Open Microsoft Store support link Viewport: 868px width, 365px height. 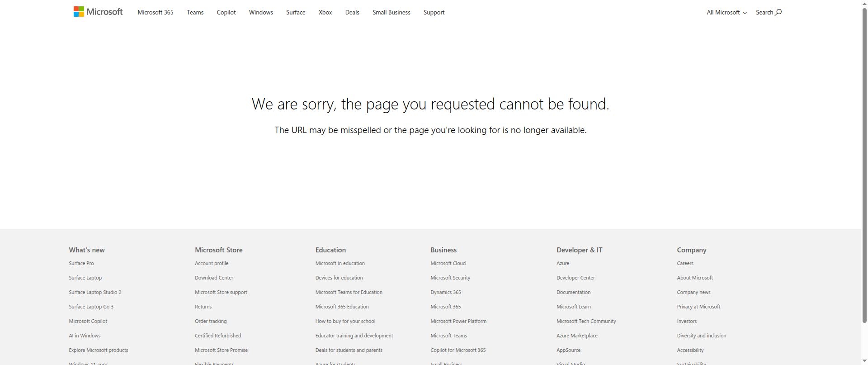[x=221, y=292]
